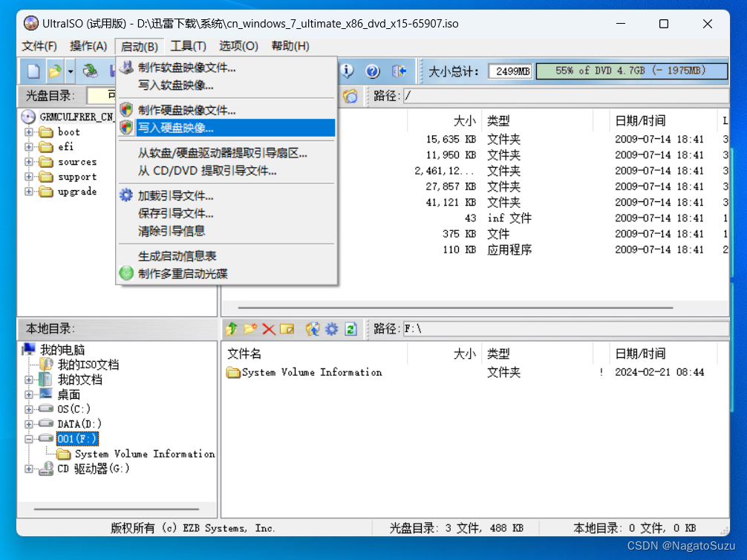Open the 操作(A) menu

88,46
